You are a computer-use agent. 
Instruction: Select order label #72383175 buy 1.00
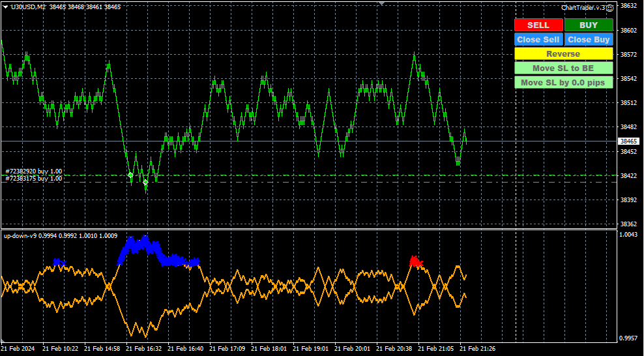coord(34,178)
